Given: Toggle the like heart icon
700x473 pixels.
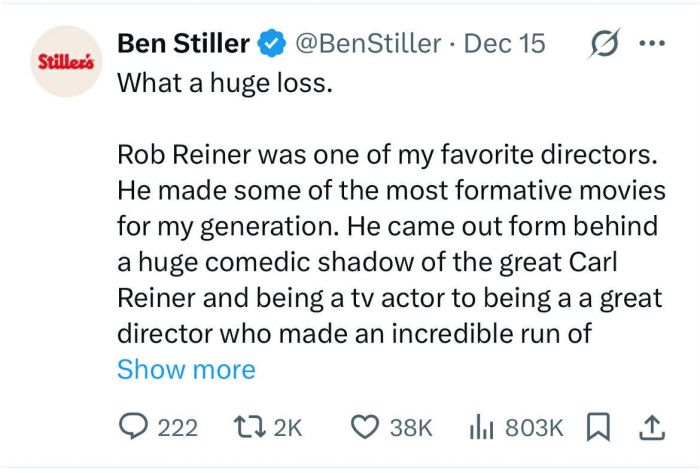Looking at the screenshot, I should click(x=364, y=427).
